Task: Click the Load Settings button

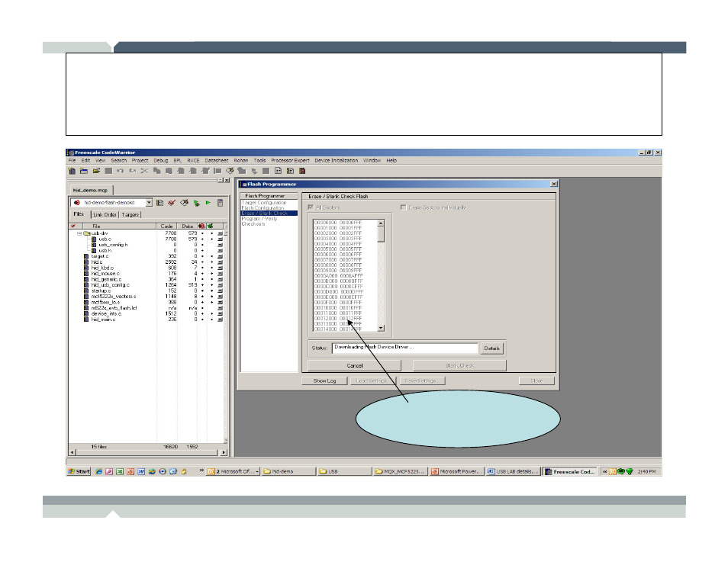Action: click(372, 381)
